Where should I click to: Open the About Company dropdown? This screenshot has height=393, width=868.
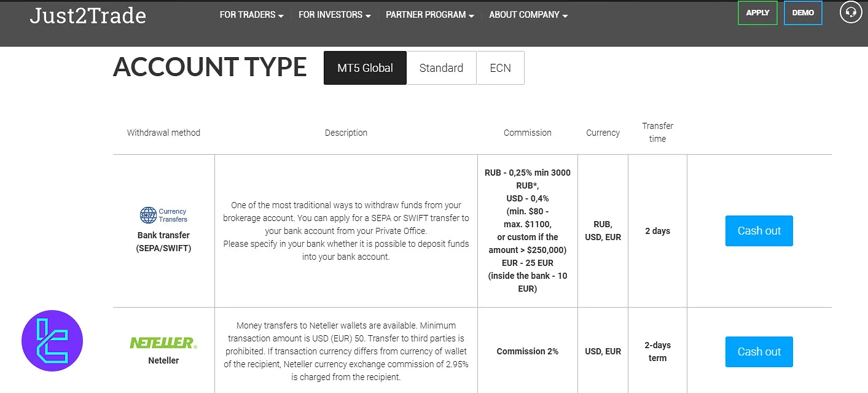point(528,15)
